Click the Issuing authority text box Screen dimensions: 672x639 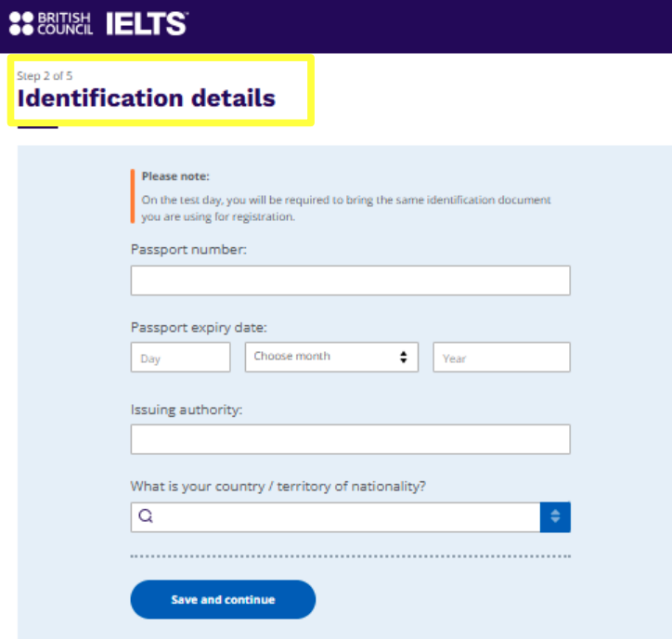(x=350, y=439)
